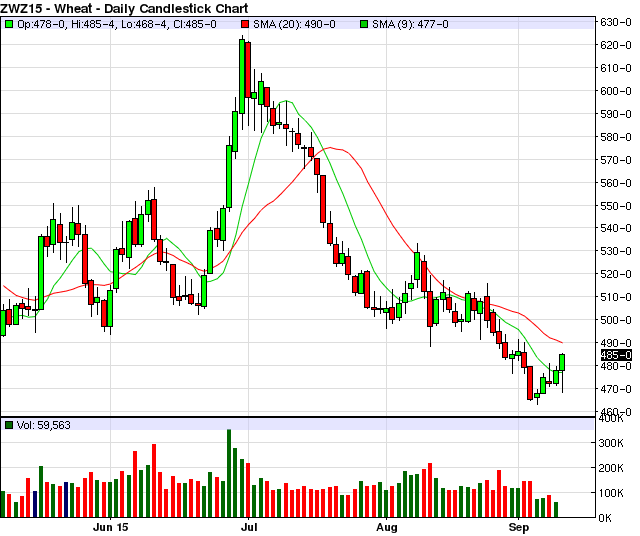Click the dark green Vol legend swatch
This screenshot has height=536, width=640.
point(9,425)
